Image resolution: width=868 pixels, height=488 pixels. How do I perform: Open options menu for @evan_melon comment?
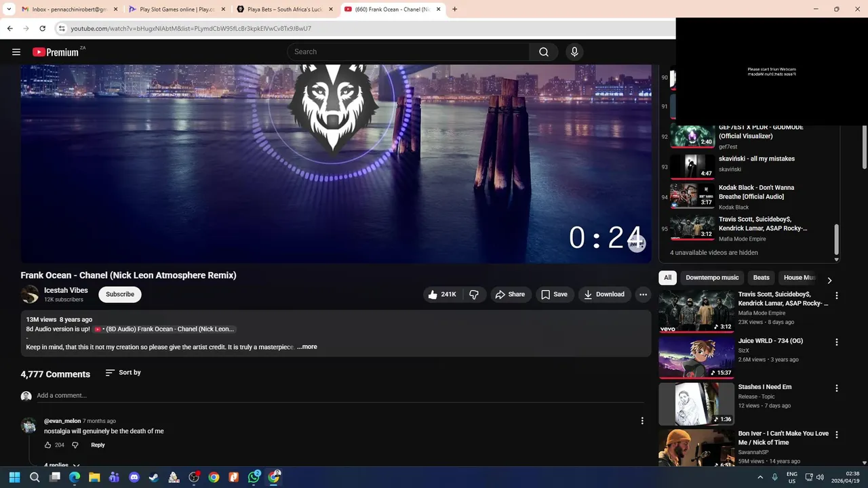tap(642, 421)
